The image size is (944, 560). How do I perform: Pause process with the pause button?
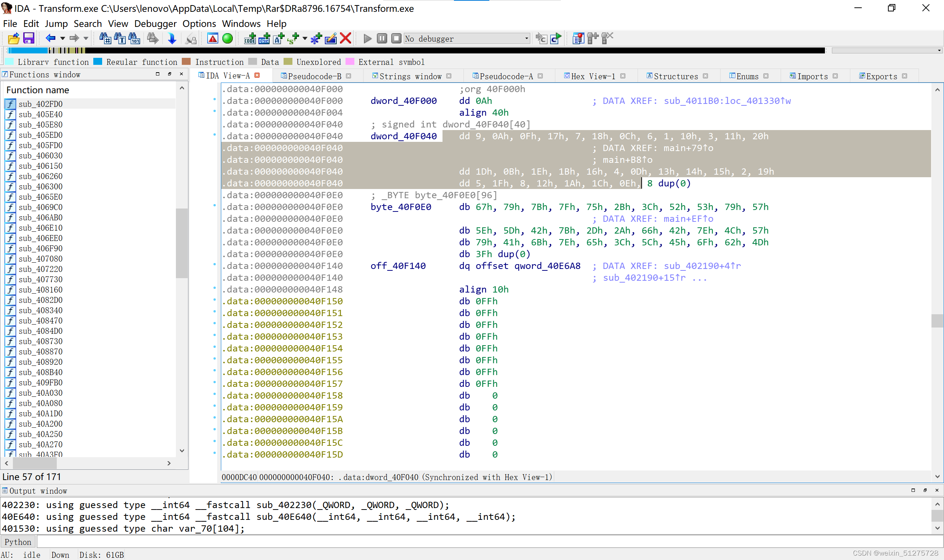pos(382,38)
